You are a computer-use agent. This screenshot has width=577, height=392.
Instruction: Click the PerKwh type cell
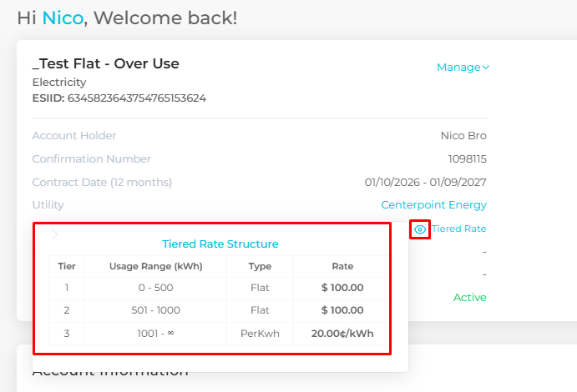[x=261, y=334]
